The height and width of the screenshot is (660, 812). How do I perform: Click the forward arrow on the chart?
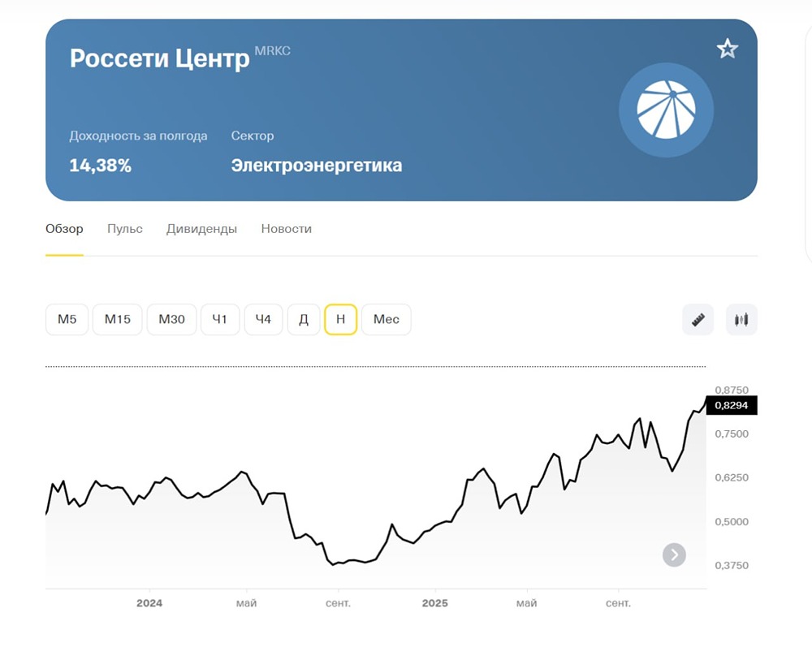pyautogui.click(x=673, y=554)
